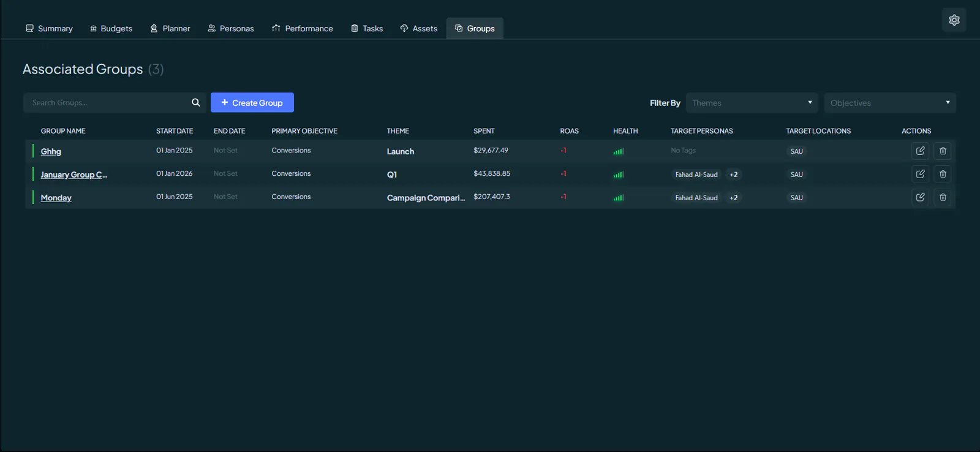Expand the +2 personas in January Group row
The width and height of the screenshot is (980, 452).
(x=734, y=175)
